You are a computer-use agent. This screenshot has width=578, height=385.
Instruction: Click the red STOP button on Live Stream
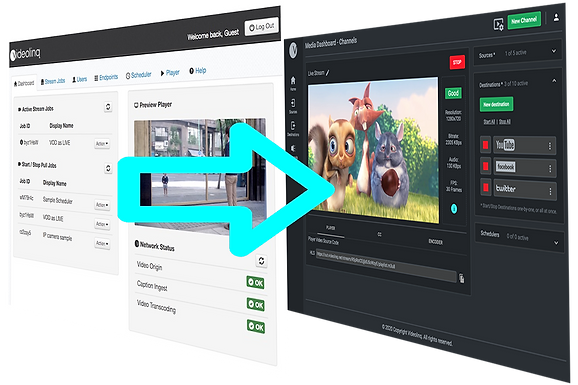click(457, 62)
